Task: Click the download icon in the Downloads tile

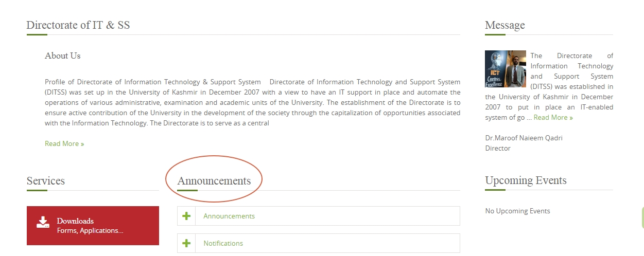Action: pyautogui.click(x=43, y=222)
